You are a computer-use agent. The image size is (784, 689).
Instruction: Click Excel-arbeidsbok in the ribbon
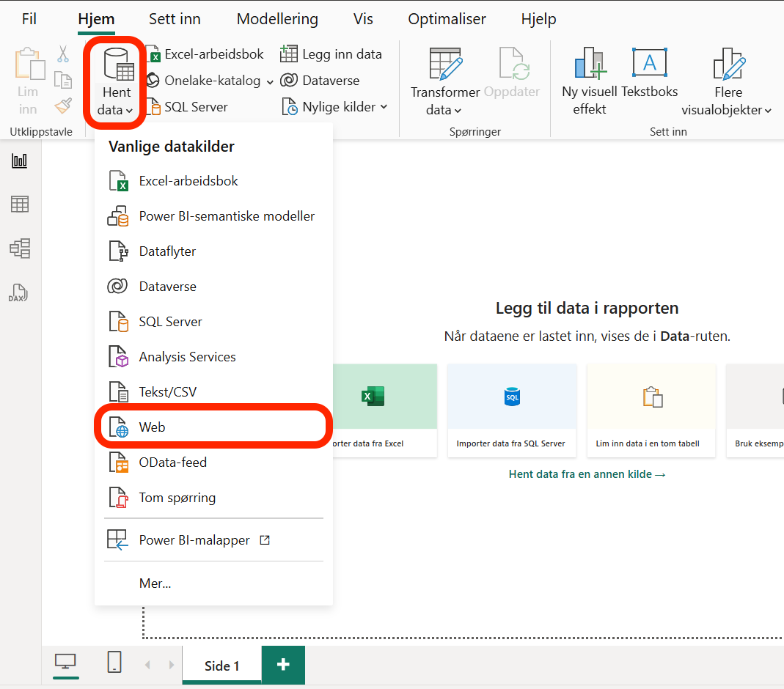coord(205,54)
